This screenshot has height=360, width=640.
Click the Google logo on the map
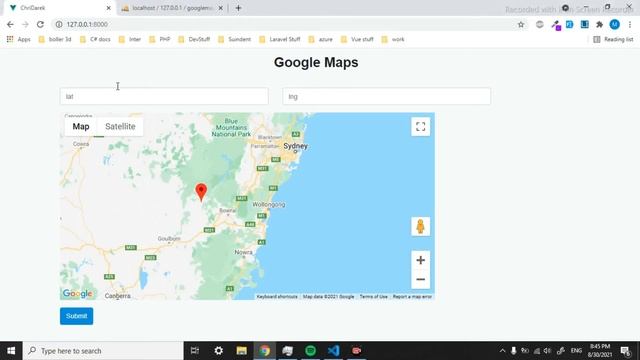click(x=78, y=293)
